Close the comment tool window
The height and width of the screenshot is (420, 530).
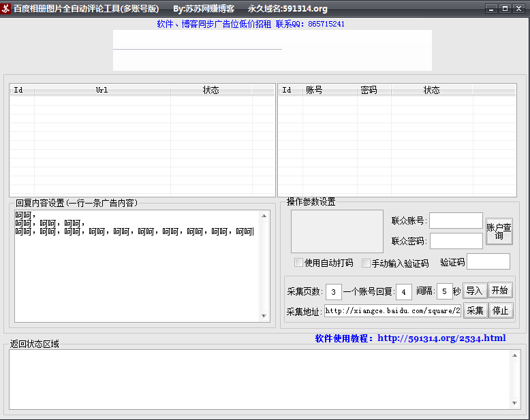tap(518, 8)
